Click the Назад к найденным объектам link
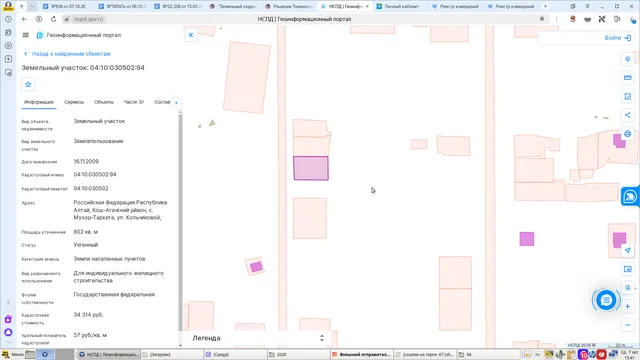640x360 pixels. 71,54
